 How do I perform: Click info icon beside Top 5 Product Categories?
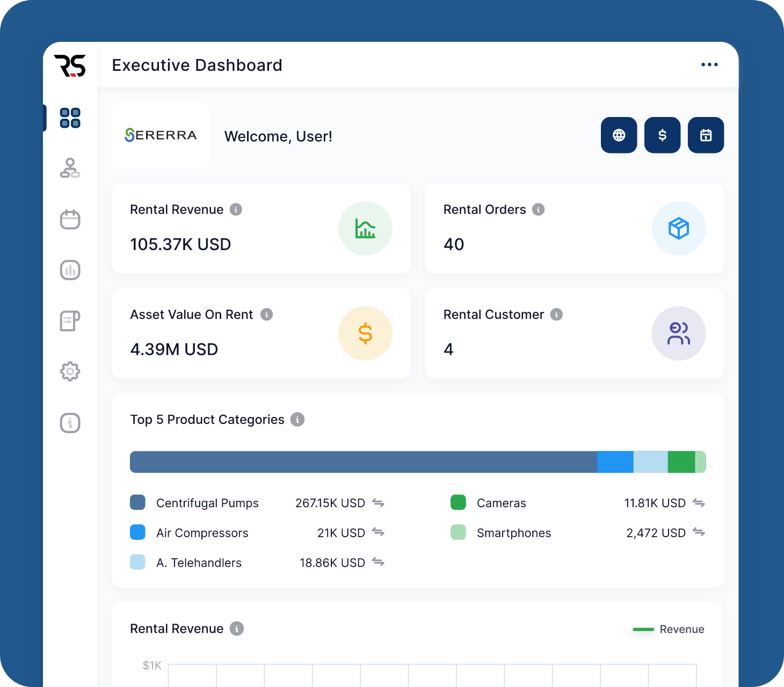(x=297, y=419)
